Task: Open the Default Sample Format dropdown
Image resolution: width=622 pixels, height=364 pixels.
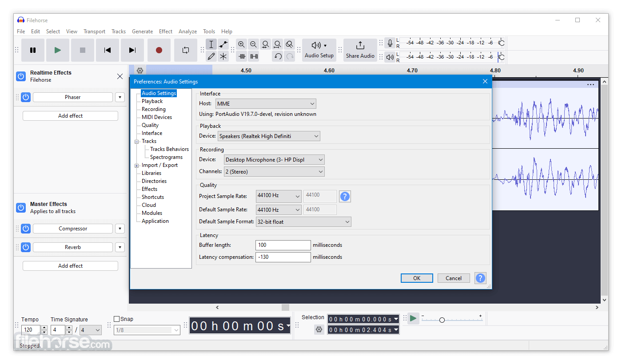Action: [x=304, y=222]
